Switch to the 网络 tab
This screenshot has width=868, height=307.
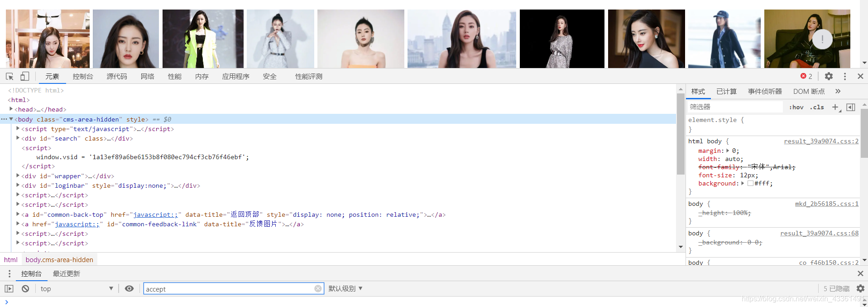pyautogui.click(x=148, y=76)
